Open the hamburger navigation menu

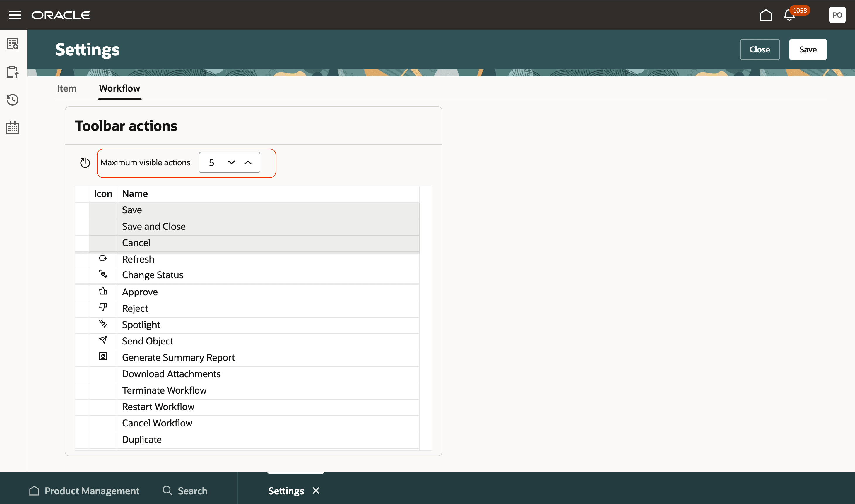tap(15, 15)
